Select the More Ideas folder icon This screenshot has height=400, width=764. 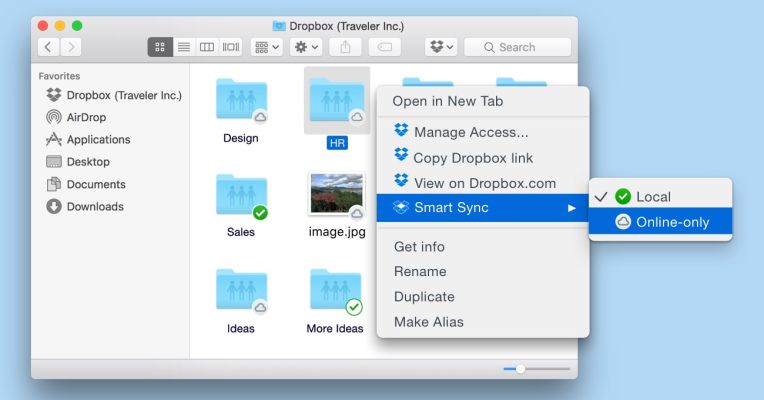click(x=336, y=290)
